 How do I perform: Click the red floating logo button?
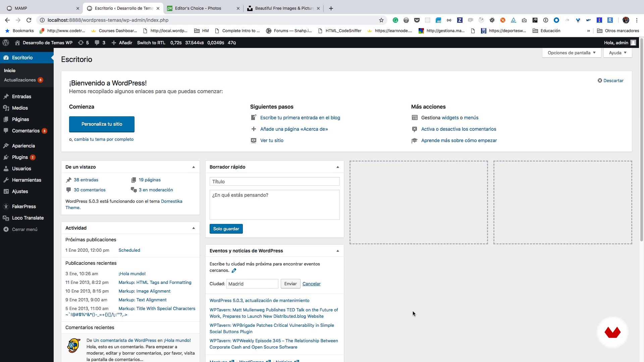click(612, 332)
